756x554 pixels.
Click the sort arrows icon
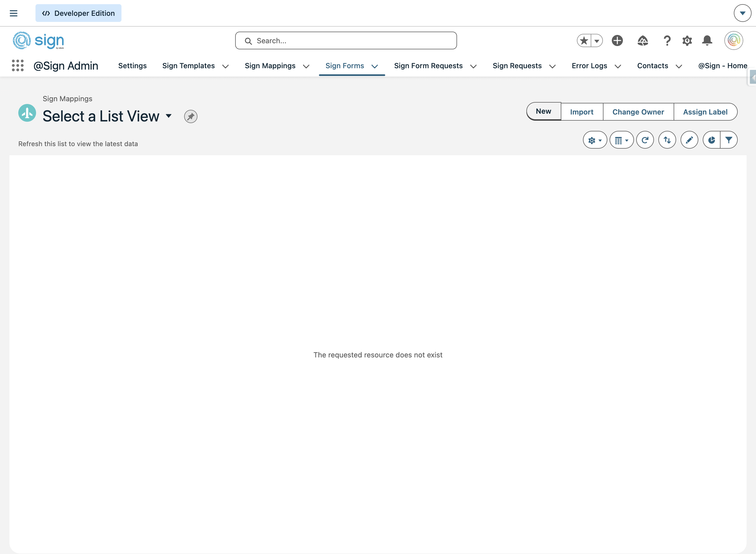tap(667, 140)
